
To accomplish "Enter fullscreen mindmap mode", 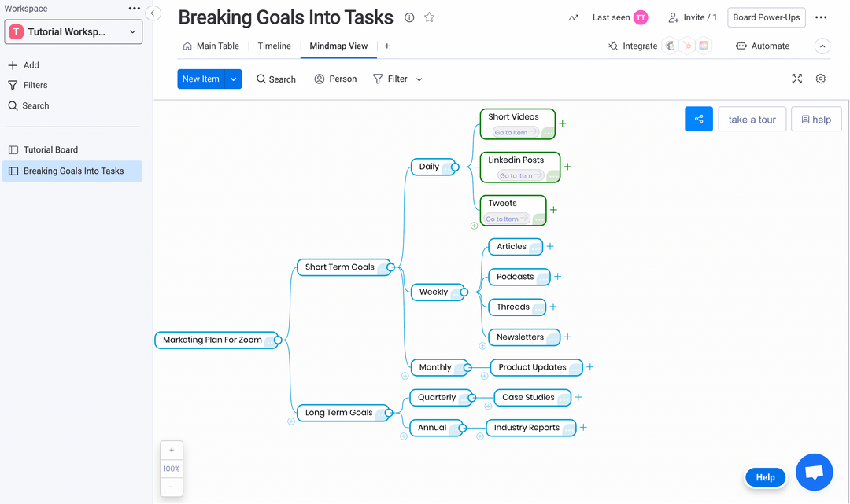I will point(796,79).
